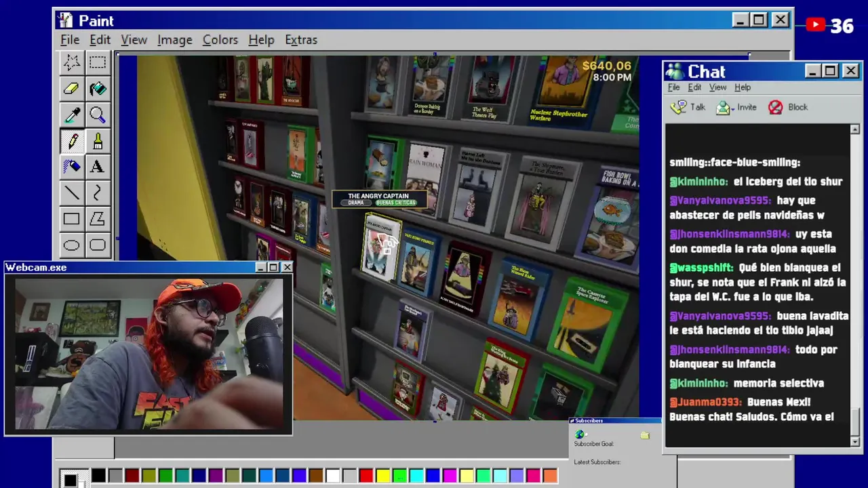The width and height of the screenshot is (868, 488).
Task: Choose the Brush tool
Action: (98, 141)
